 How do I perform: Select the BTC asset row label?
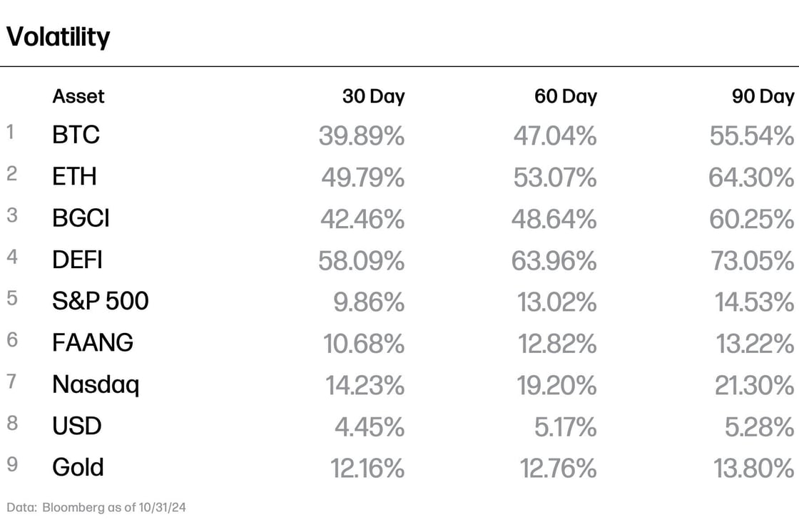pos(76,135)
